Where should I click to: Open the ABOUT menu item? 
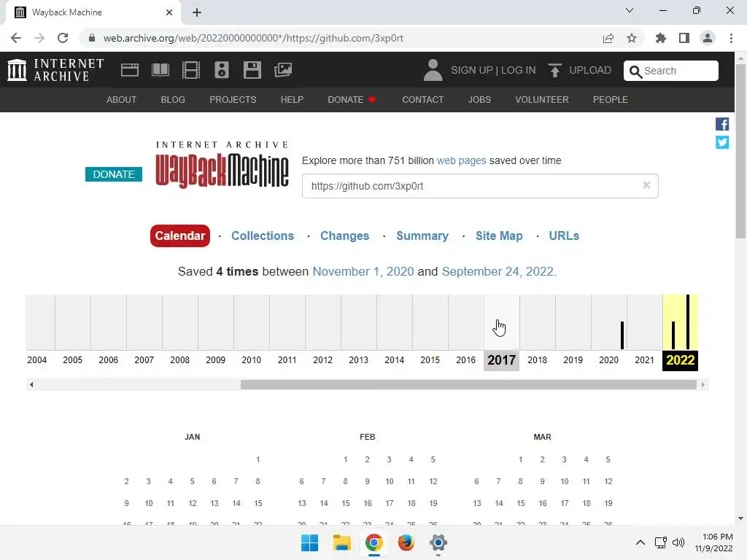(x=122, y=99)
